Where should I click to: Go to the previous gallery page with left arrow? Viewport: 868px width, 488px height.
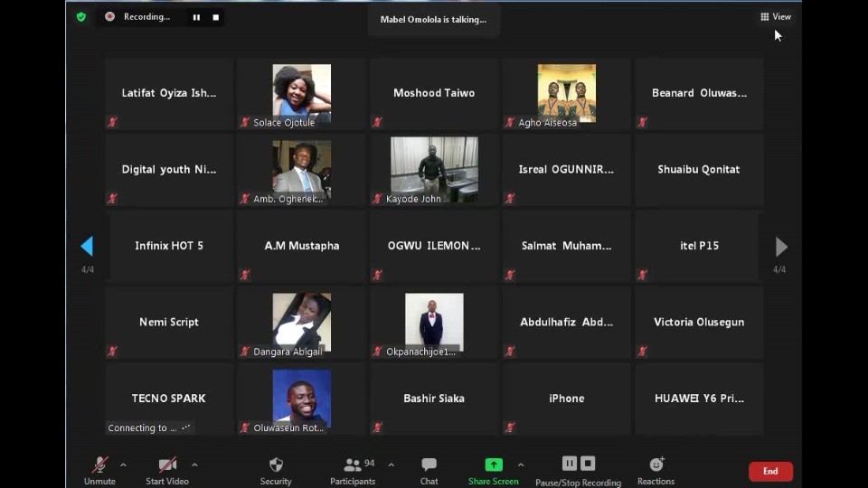pyautogui.click(x=87, y=246)
